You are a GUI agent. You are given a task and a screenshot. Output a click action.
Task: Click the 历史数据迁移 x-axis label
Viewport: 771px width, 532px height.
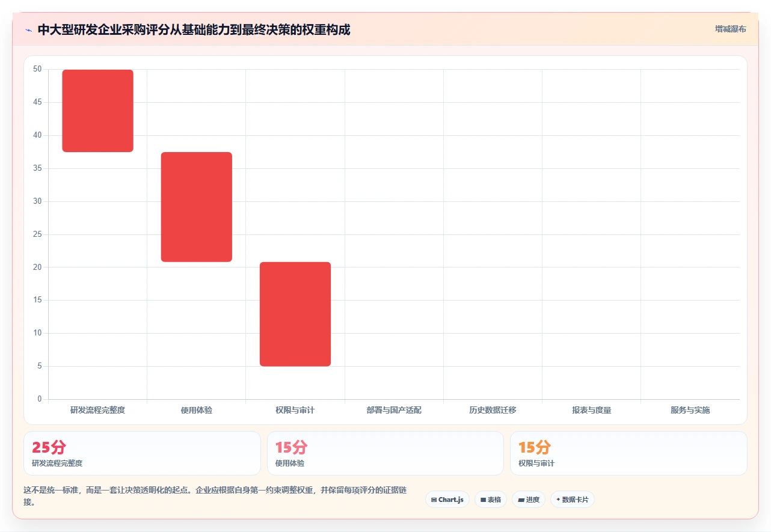493,410
